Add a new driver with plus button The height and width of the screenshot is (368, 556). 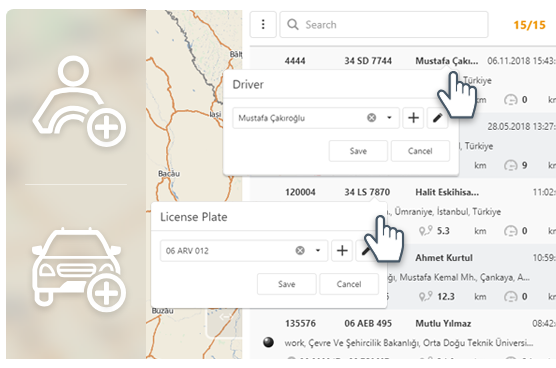(x=413, y=118)
